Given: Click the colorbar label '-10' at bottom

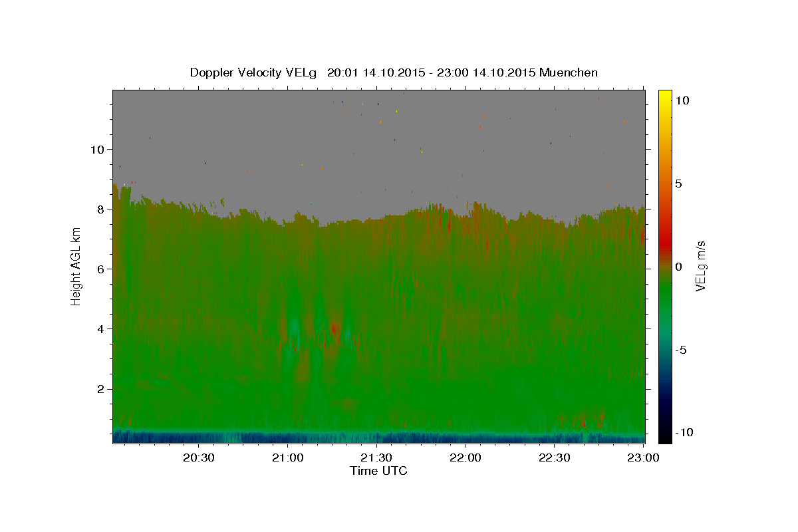Looking at the screenshot, I should [x=684, y=433].
